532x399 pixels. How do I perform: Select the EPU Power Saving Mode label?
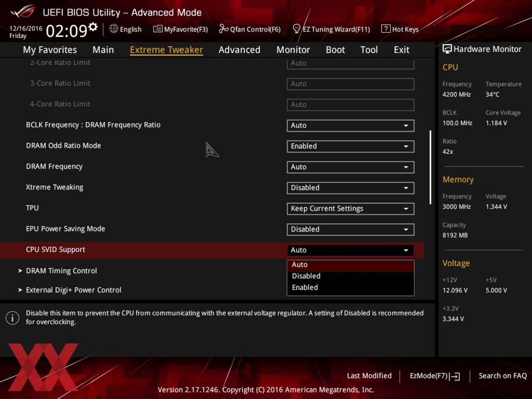click(x=65, y=229)
